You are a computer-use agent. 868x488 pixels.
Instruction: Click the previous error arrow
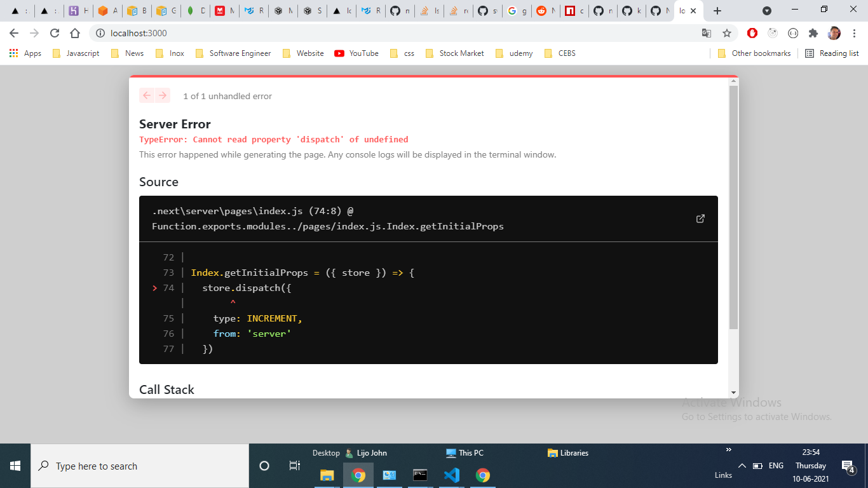pos(146,95)
